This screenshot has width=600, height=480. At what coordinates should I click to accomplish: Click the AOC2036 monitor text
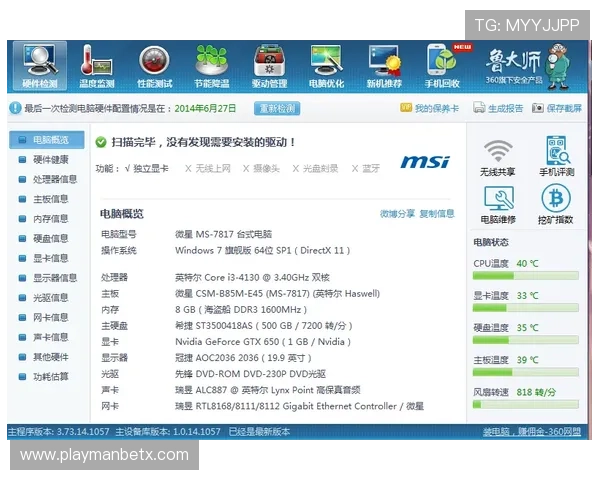coord(243,358)
